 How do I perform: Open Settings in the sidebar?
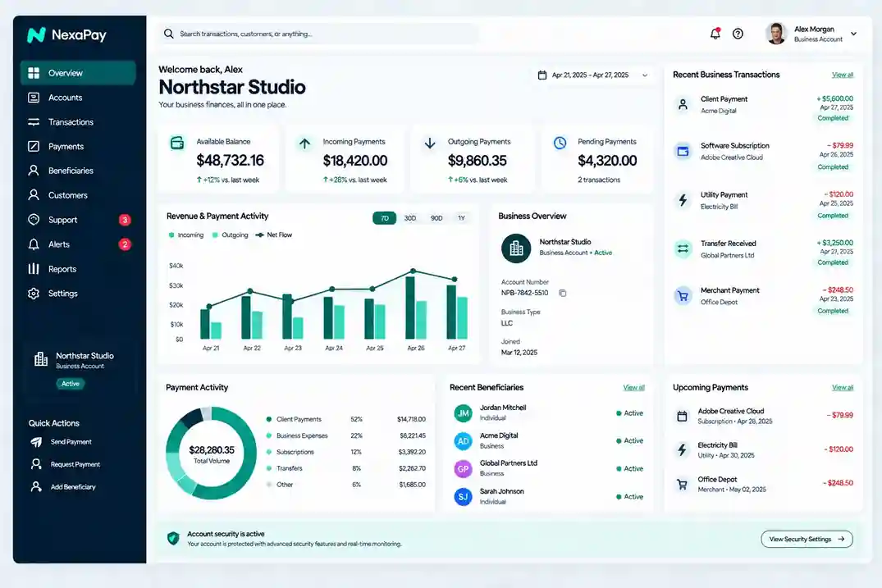coord(78,294)
